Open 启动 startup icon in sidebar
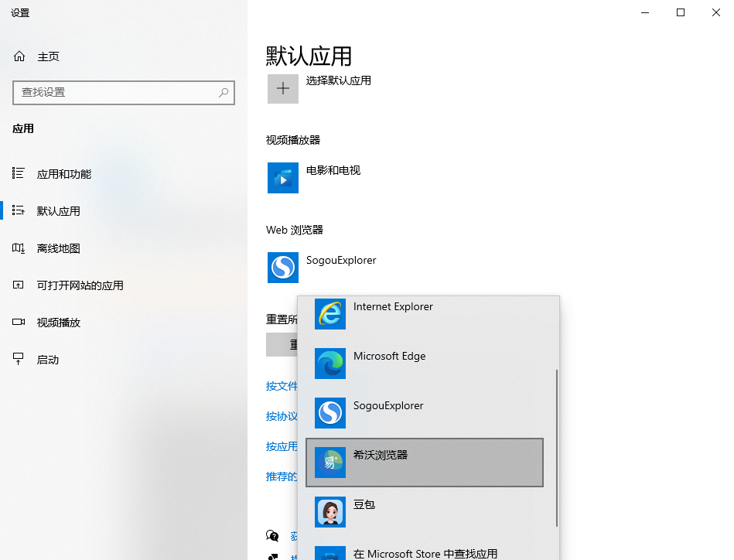 pos(19,359)
